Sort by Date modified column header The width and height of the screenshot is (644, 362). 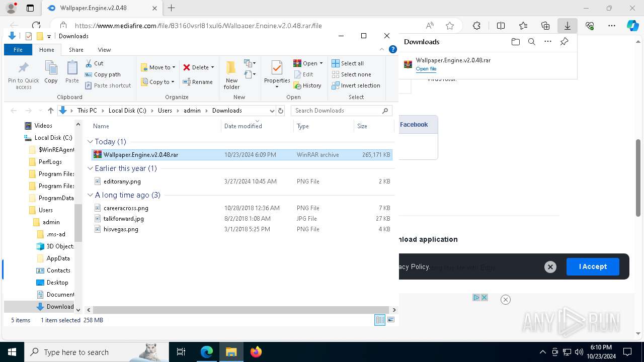point(257,126)
